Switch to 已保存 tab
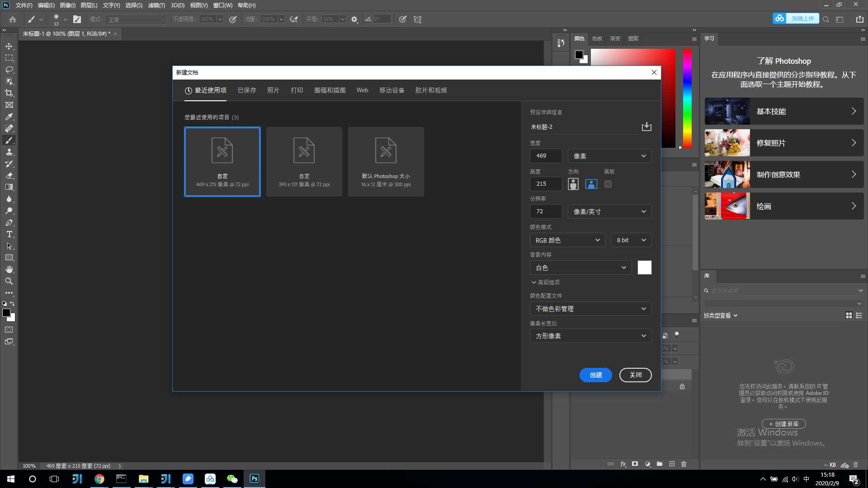The width and height of the screenshot is (868, 488). pyautogui.click(x=247, y=90)
